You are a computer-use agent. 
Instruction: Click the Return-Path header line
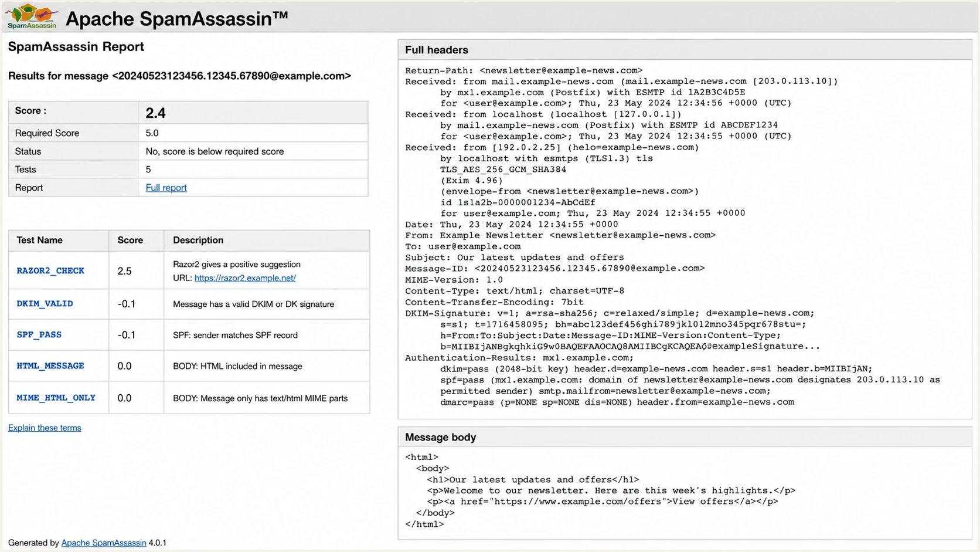pyautogui.click(x=523, y=70)
